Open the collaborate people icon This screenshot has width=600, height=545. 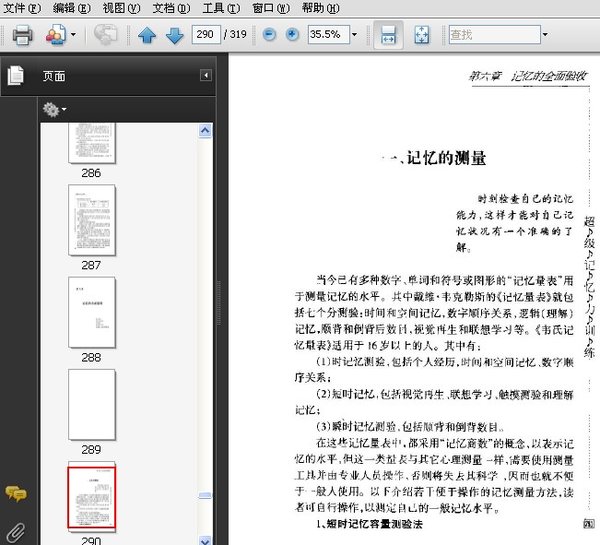(x=56, y=35)
